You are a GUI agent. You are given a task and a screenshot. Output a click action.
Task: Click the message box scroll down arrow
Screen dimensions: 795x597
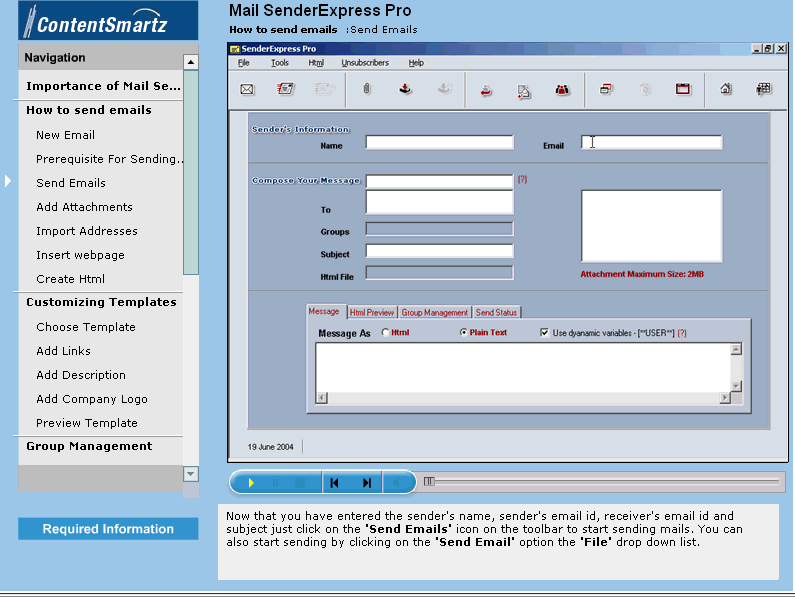tap(736, 387)
